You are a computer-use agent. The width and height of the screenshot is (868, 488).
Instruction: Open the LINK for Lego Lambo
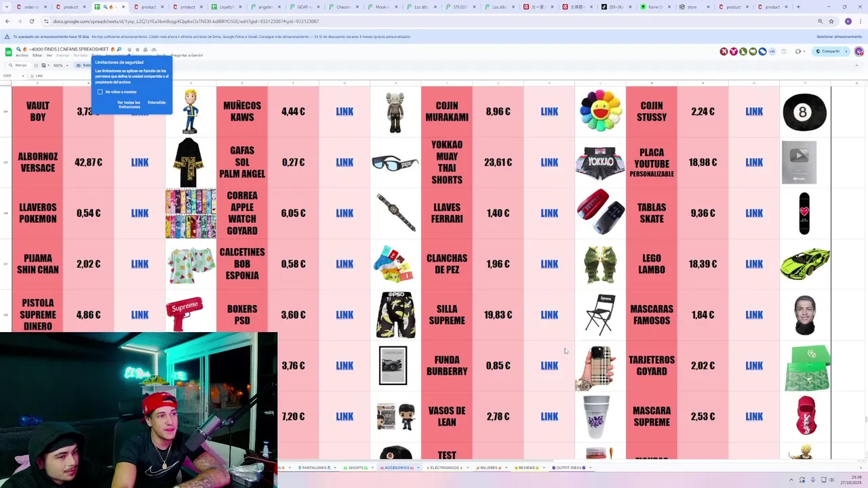click(754, 264)
